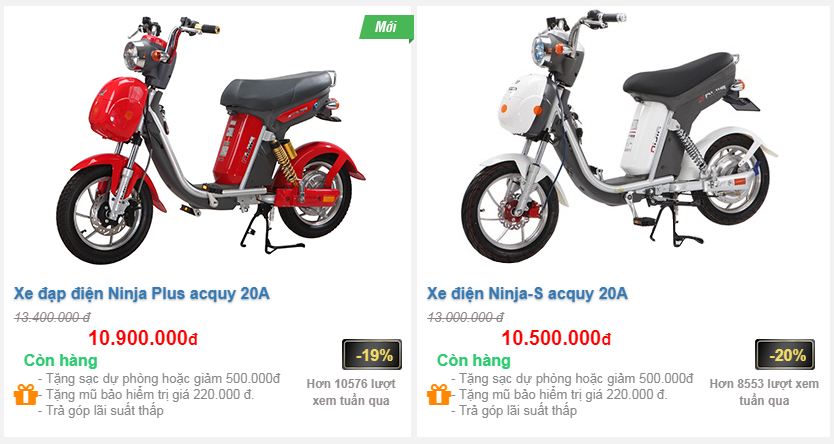The image size is (834, 444).
Task: Click "Trả góp lãi suất thấp" under Ninja-S
Action: [x=514, y=411]
